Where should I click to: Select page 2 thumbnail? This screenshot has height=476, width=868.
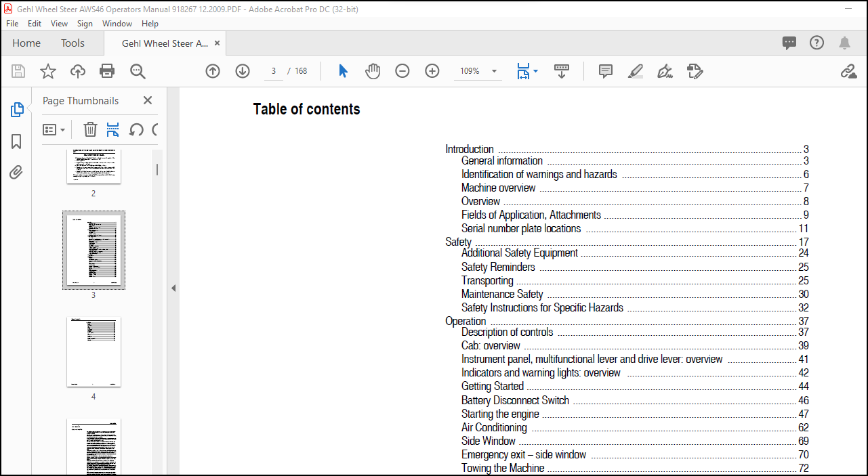coord(94,167)
